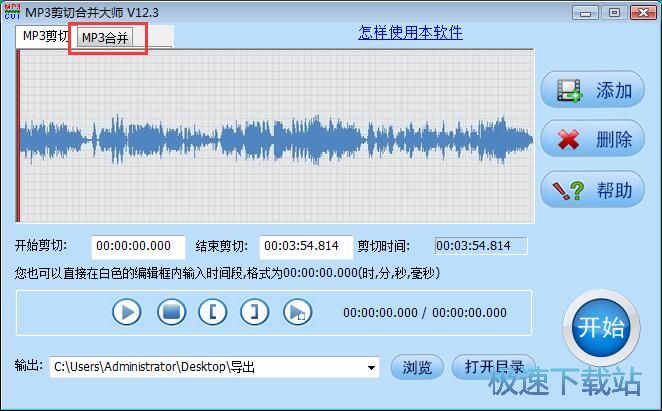Screen dimensions: 662x411
Task: Set the cut end with right bracket icon
Action: pos(254,312)
